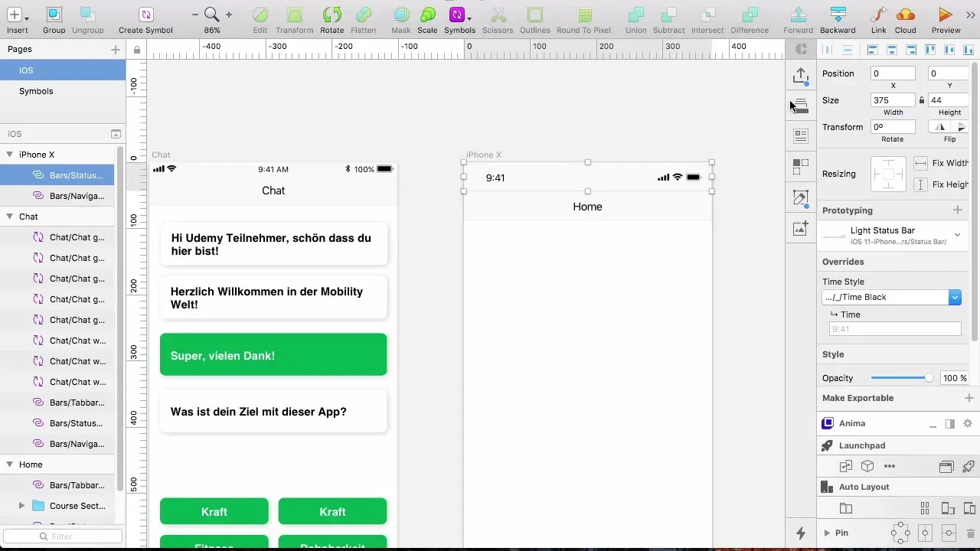The image size is (980, 551).
Task: Delete pins with the trash icon
Action: point(970,533)
